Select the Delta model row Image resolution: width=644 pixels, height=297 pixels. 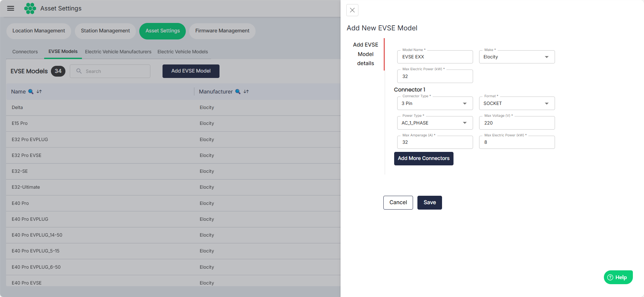point(173,107)
